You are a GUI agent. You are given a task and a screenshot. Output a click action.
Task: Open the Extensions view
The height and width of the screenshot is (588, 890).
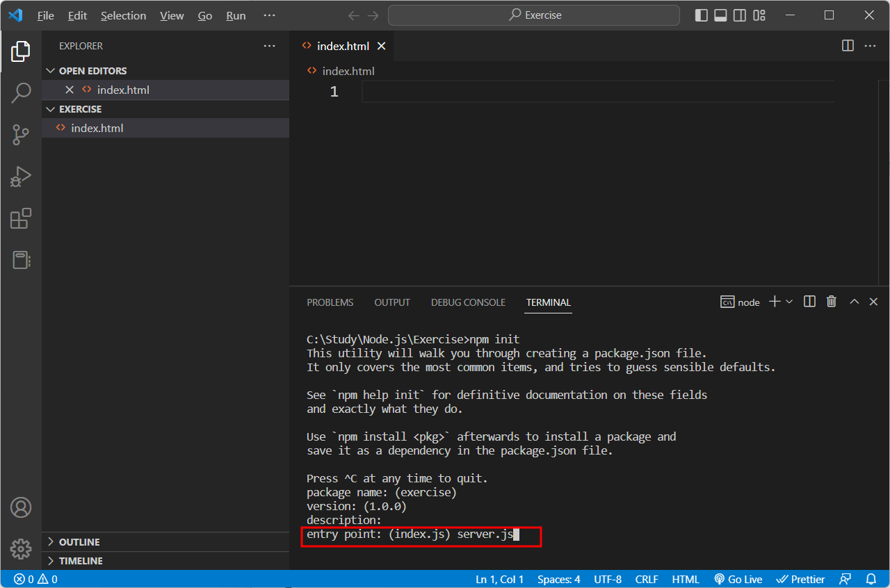click(21, 218)
